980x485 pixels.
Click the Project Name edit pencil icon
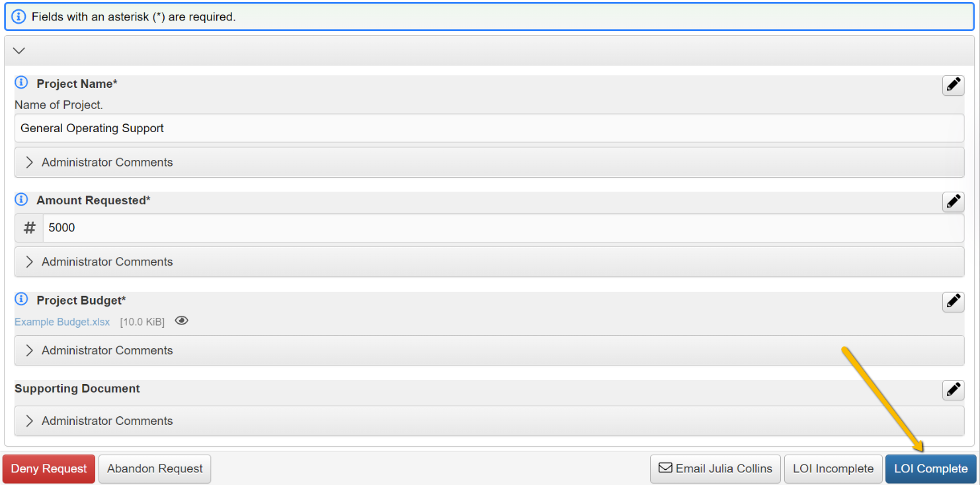[953, 85]
